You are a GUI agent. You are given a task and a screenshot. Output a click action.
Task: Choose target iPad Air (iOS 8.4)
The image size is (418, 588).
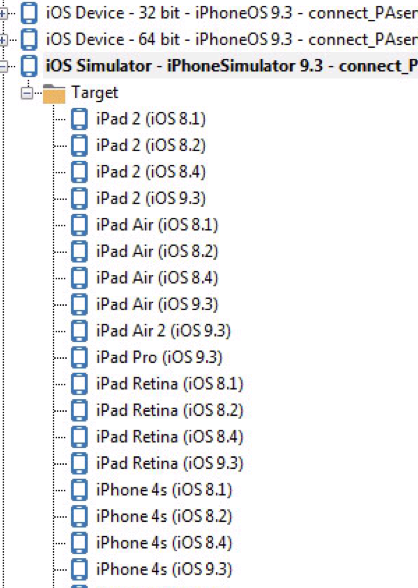click(157, 278)
